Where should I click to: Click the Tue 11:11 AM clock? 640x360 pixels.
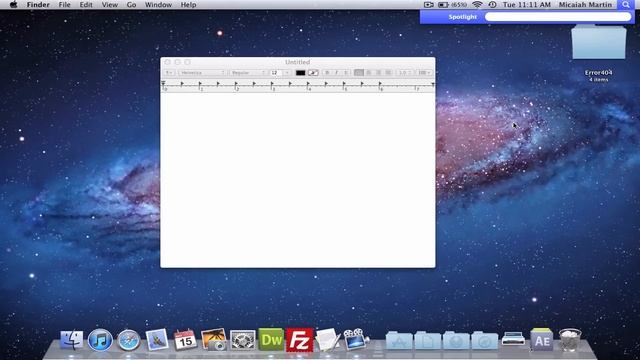pyautogui.click(x=527, y=5)
